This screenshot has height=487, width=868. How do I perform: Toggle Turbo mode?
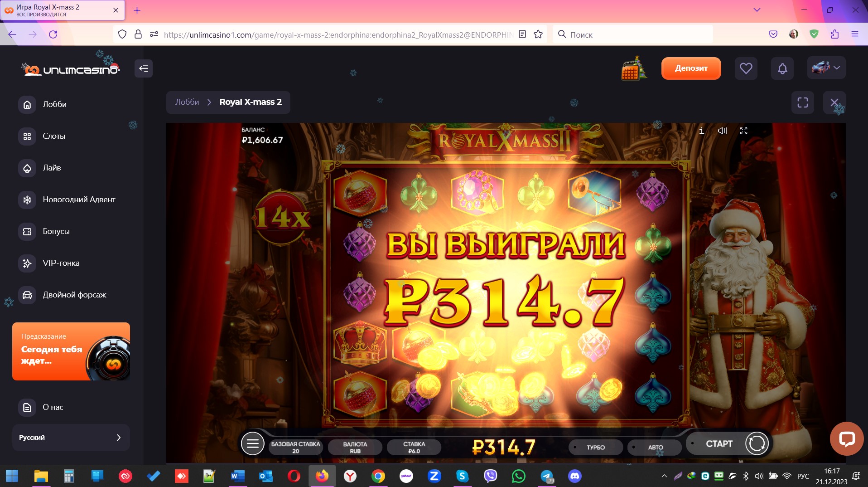595,447
